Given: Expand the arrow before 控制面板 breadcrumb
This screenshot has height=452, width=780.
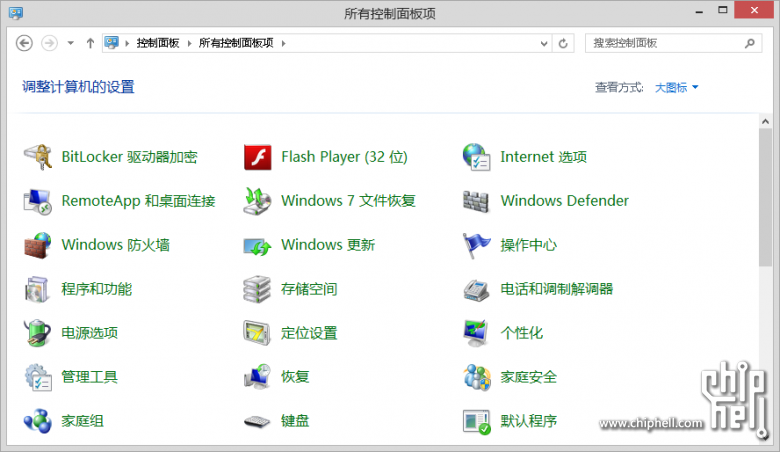Looking at the screenshot, I should point(127,43).
